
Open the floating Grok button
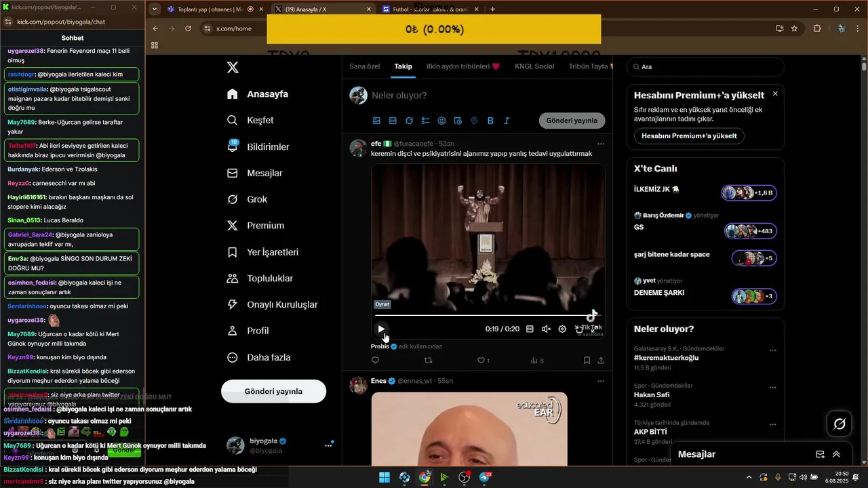point(840,424)
